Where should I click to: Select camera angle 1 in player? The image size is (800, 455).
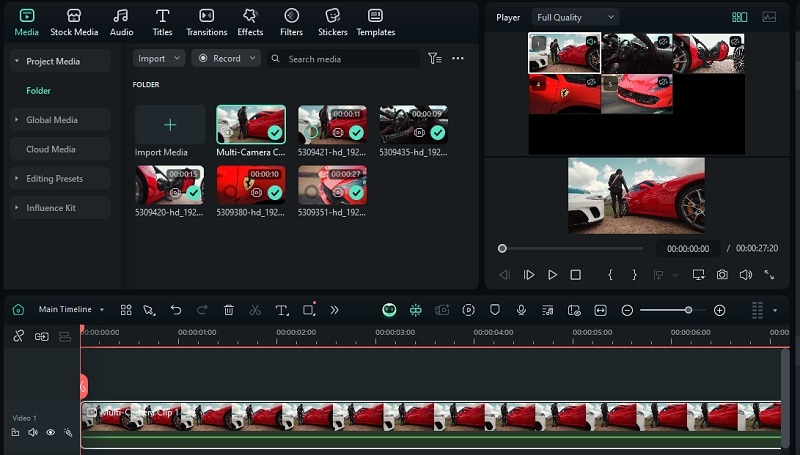[564, 53]
